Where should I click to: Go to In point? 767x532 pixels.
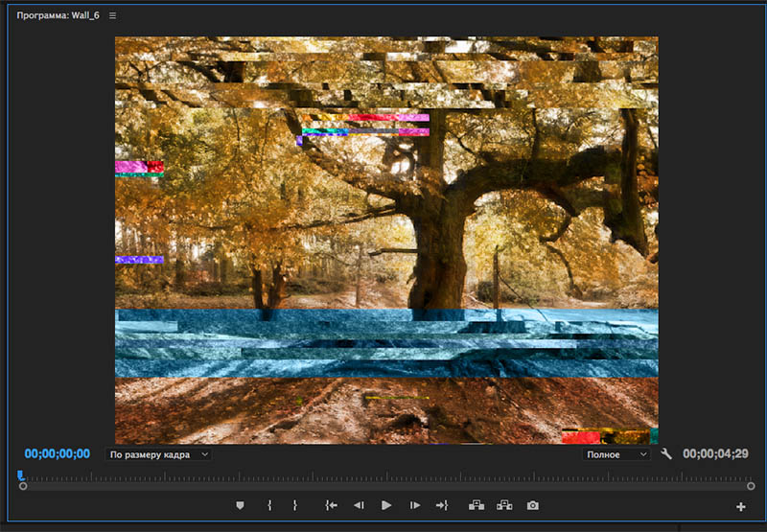point(331,505)
